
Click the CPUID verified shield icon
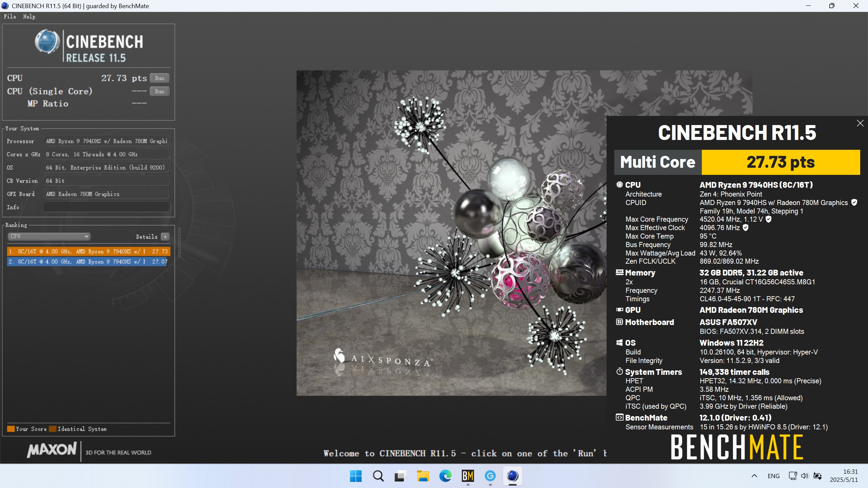pyautogui.click(x=854, y=202)
